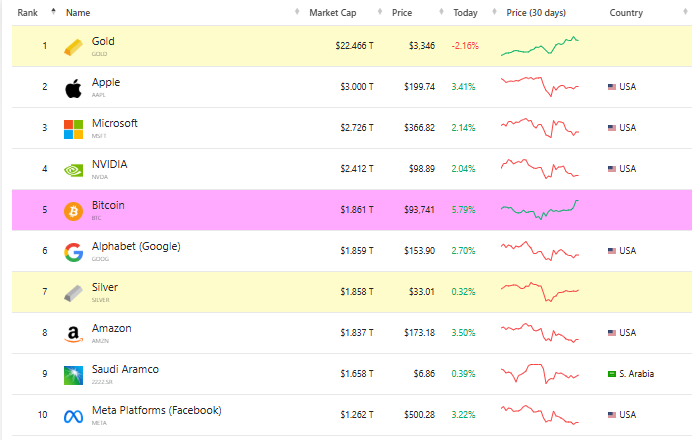The width and height of the screenshot is (698, 440).
Task: Click the Meta infinity logo
Action: 73,416
